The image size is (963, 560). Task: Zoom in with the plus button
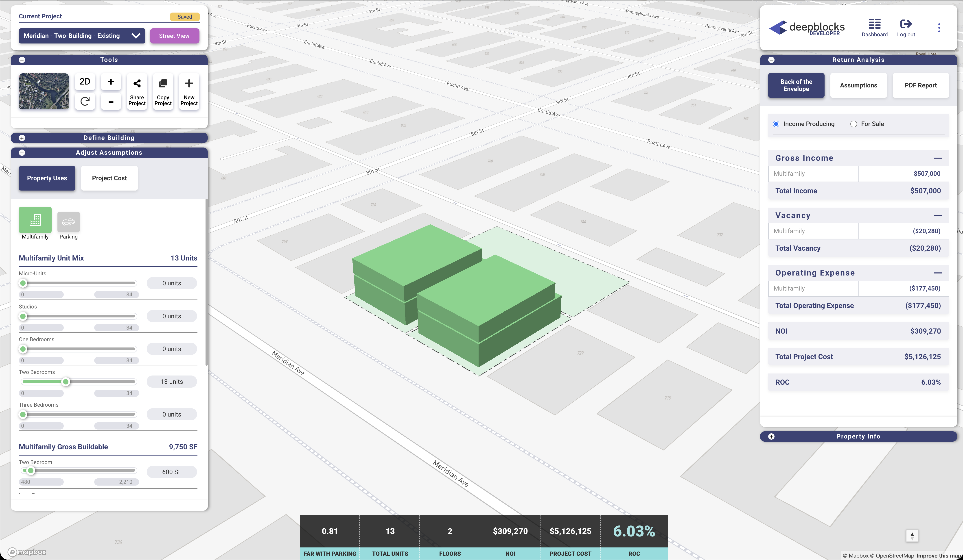111,81
